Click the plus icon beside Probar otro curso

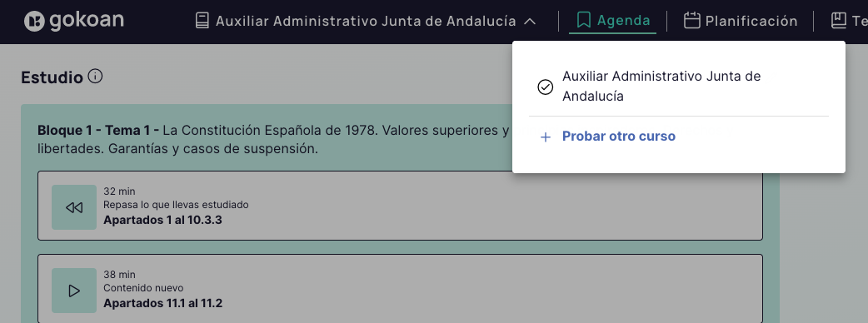[546, 137]
